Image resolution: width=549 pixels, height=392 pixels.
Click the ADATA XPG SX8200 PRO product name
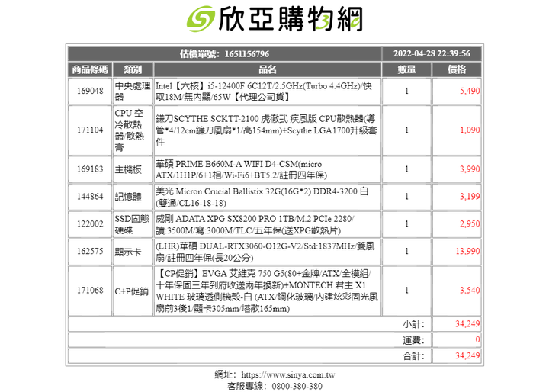pos(255,224)
